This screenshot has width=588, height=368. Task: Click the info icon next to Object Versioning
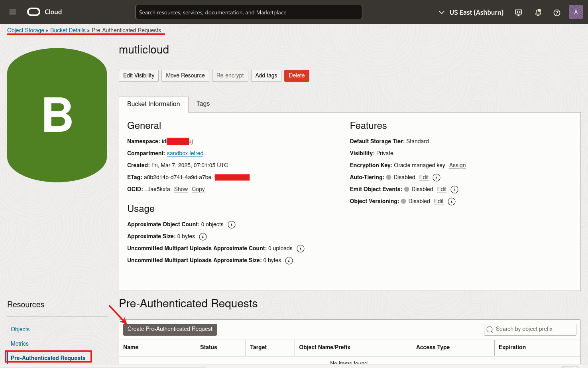click(452, 202)
